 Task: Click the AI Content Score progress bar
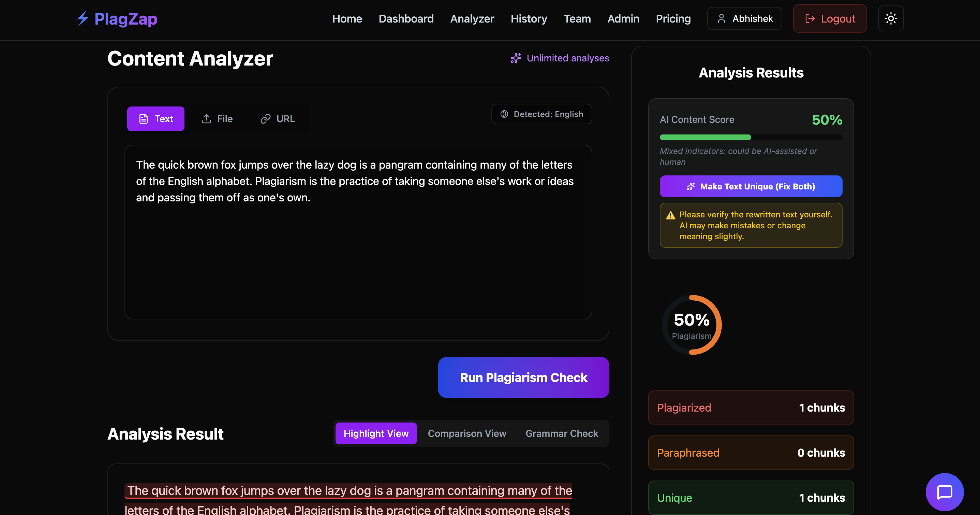(x=751, y=138)
